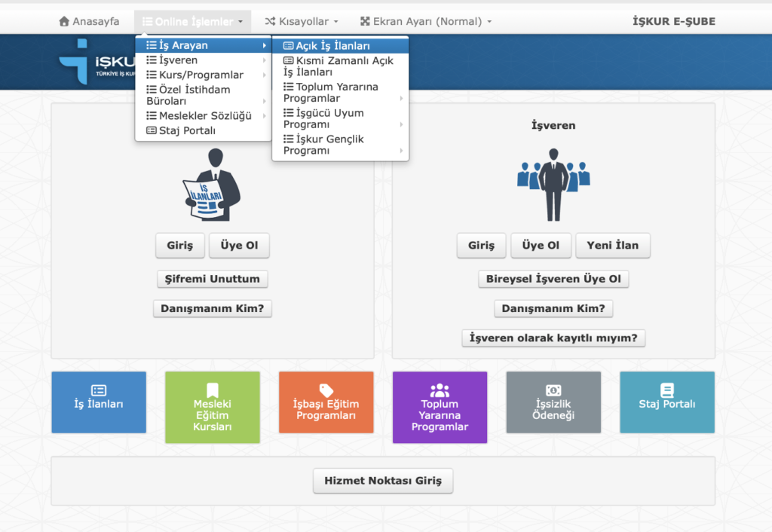
Task: Expand the Kısayollar dropdown
Action: click(302, 22)
